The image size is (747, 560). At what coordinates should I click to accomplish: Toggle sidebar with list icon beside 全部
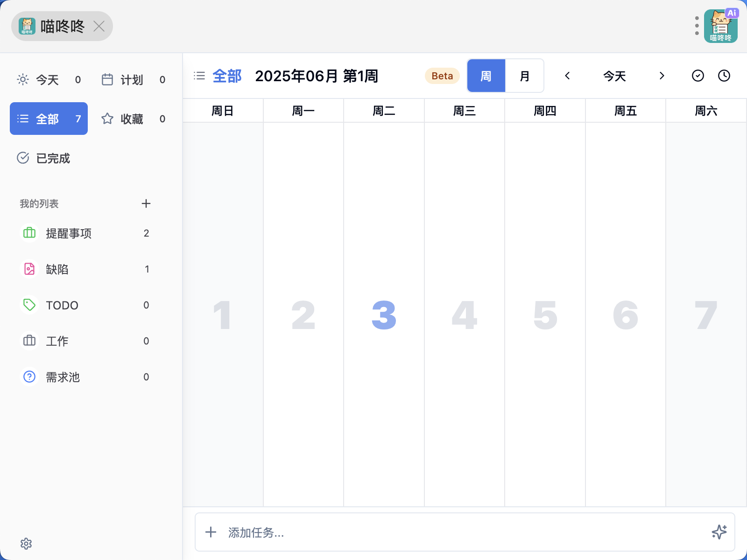click(199, 76)
